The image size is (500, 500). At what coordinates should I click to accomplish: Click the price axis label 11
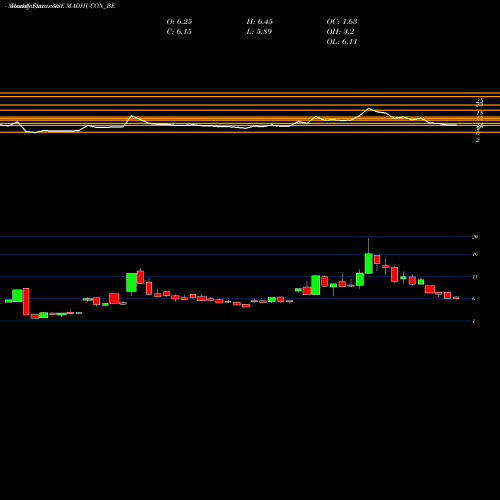pos(475,277)
